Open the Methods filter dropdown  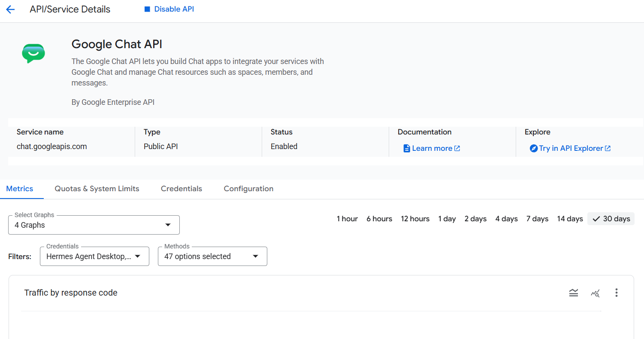click(212, 256)
